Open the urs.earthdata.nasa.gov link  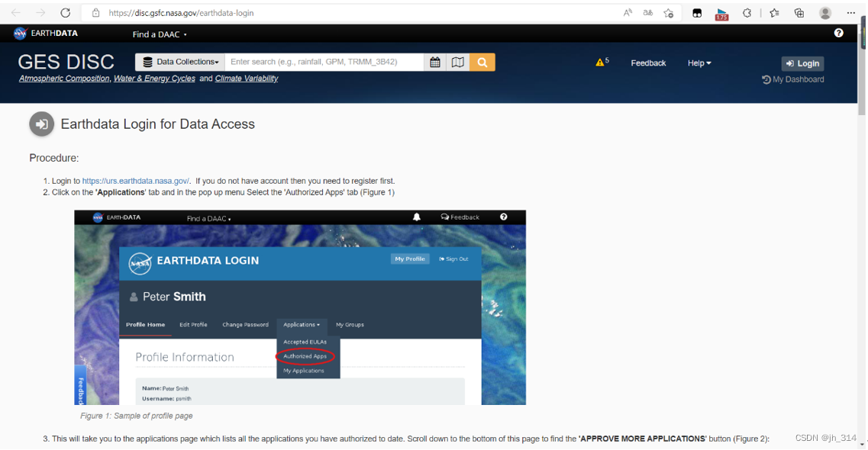point(136,181)
